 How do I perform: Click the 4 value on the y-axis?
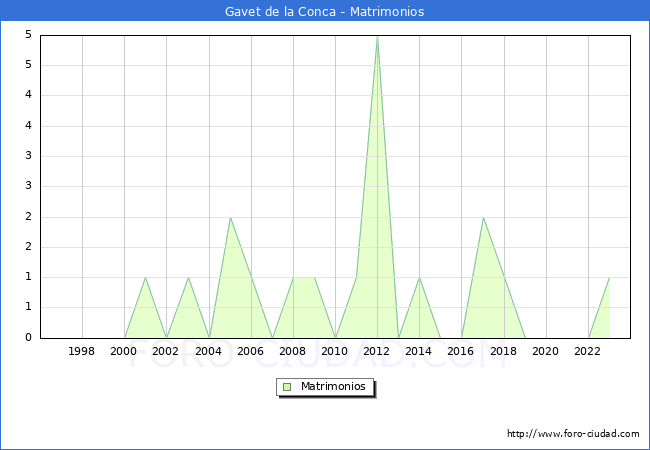tap(29, 96)
